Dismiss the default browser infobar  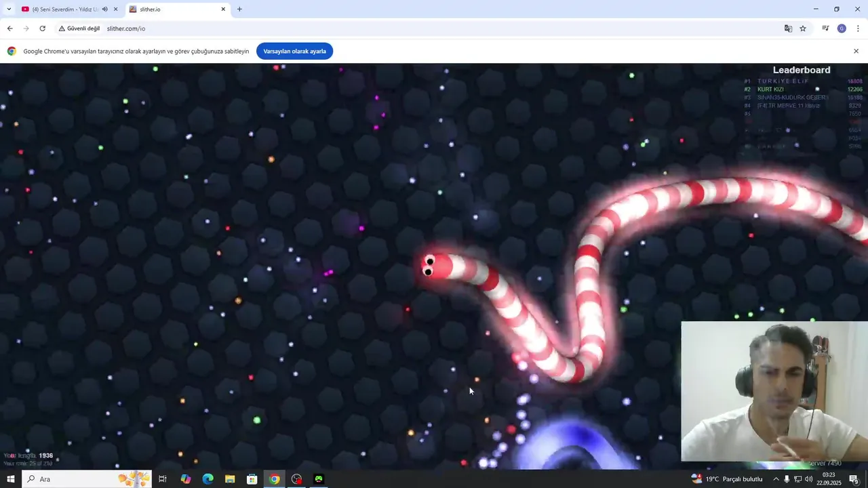(856, 52)
